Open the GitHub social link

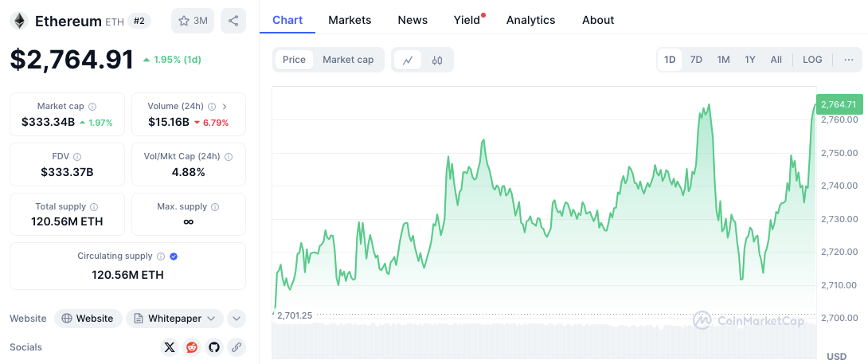pyautogui.click(x=213, y=347)
